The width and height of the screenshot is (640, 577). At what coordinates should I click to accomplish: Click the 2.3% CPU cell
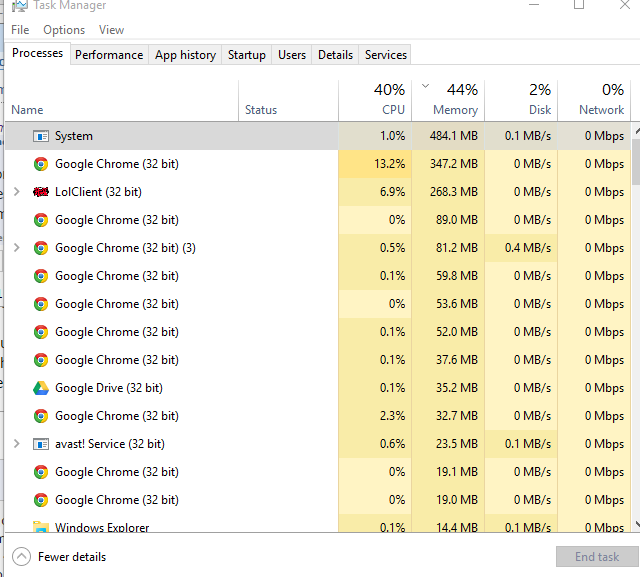pyautogui.click(x=375, y=416)
